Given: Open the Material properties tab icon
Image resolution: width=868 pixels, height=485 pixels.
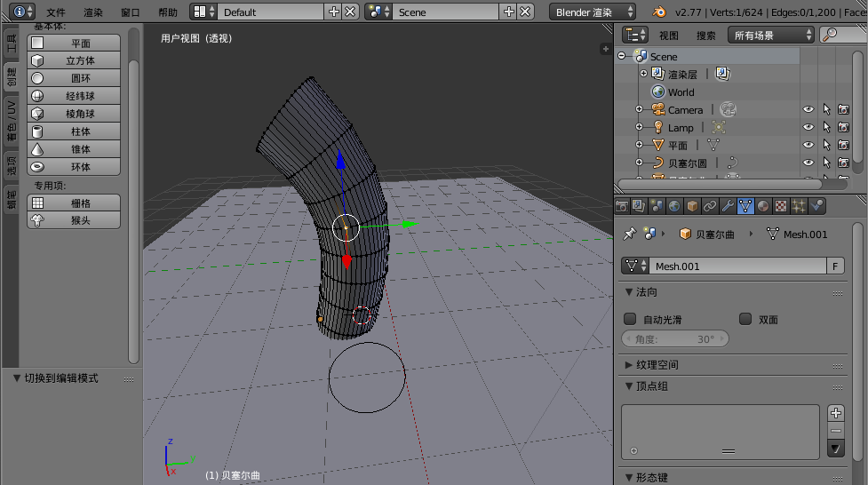Looking at the screenshot, I should 763,206.
